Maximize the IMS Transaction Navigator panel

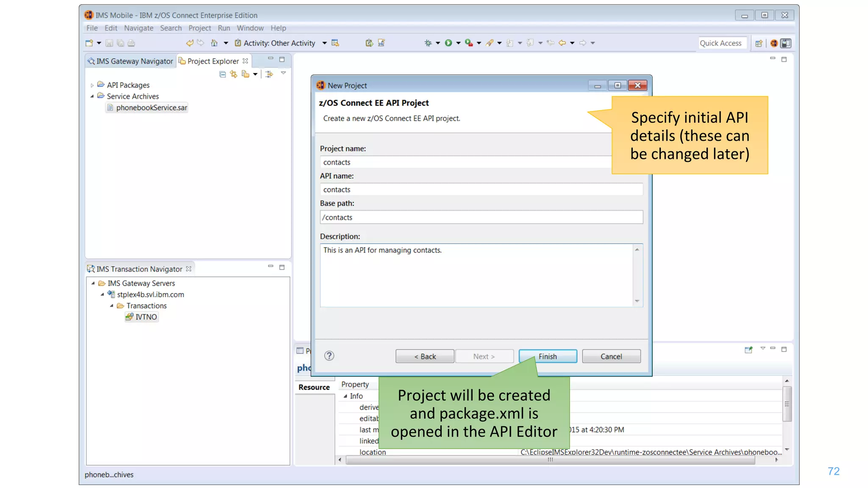pyautogui.click(x=282, y=267)
